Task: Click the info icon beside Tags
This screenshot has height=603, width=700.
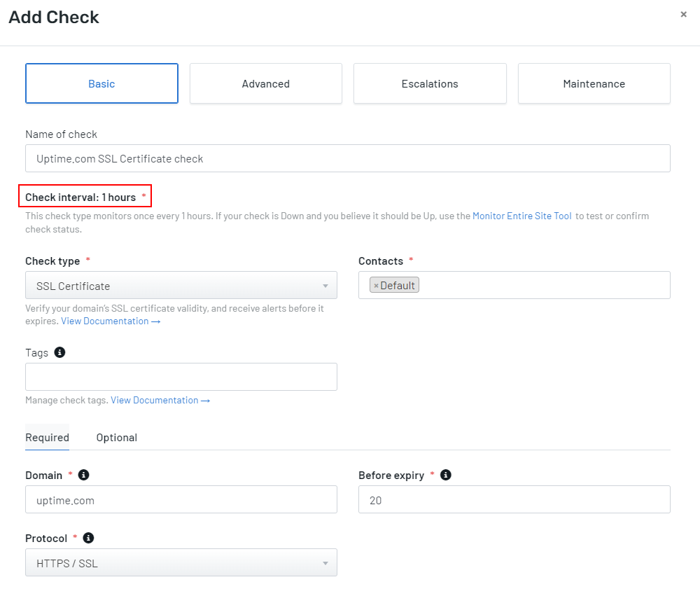Action: click(59, 352)
